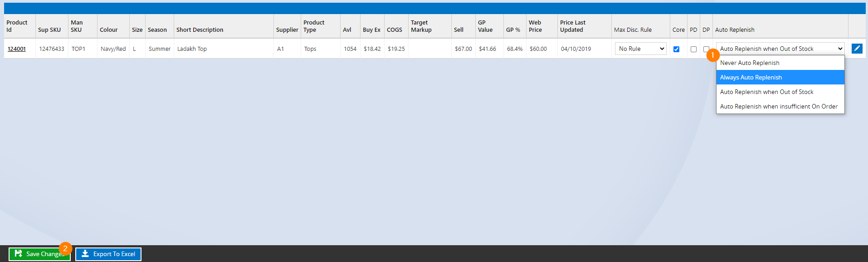
Task: Click the empty Target Markup cell
Action: (430, 49)
